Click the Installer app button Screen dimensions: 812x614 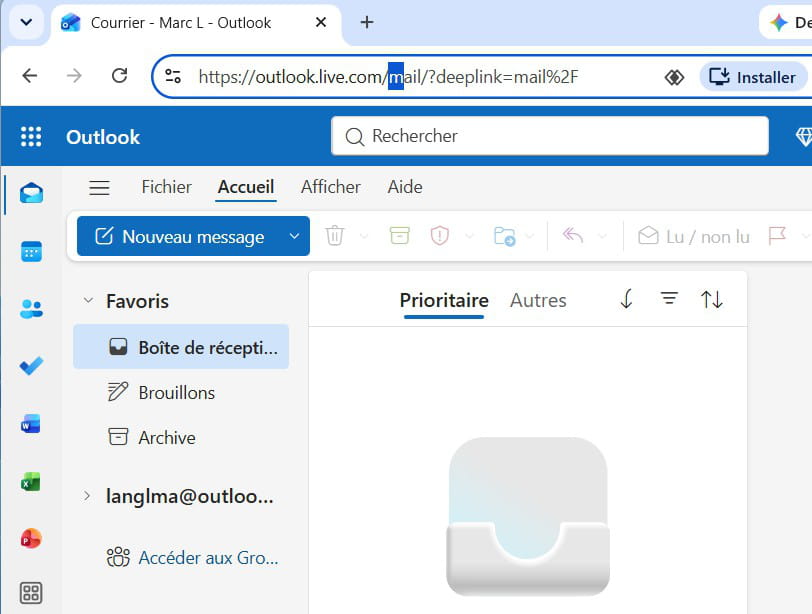pos(752,77)
